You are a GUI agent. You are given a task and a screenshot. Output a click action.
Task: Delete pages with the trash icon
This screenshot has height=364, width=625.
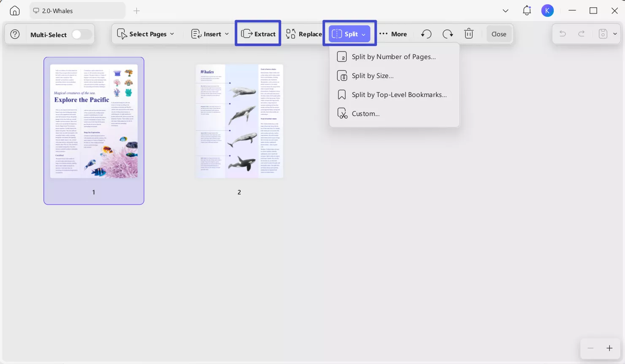pyautogui.click(x=468, y=34)
